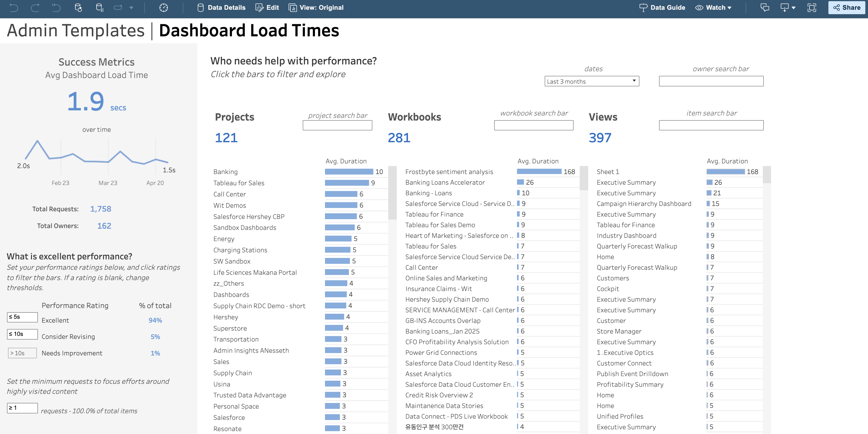Click the Refresh data source icon
The image size is (868, 434).
tap(78, 7)
